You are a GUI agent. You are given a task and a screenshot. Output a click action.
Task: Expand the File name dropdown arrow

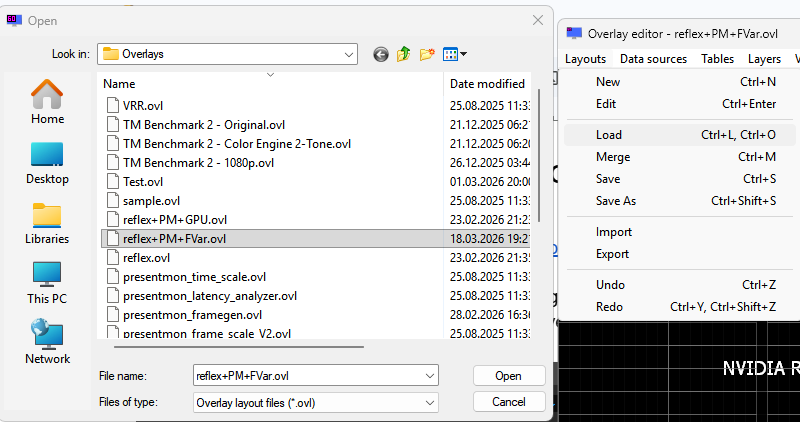click(x=430, y=376)
